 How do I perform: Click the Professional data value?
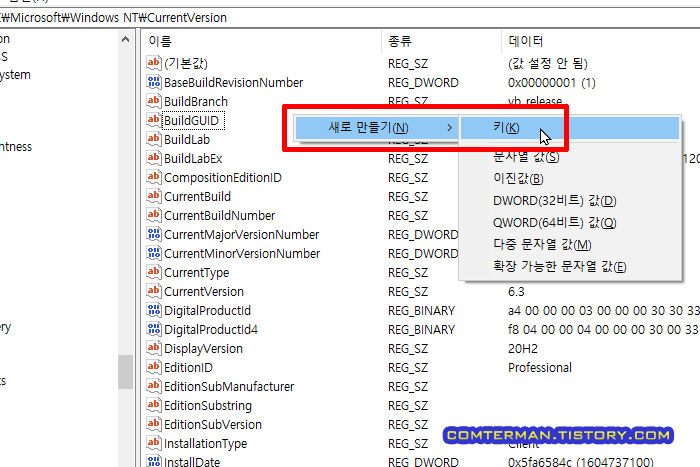540,367
